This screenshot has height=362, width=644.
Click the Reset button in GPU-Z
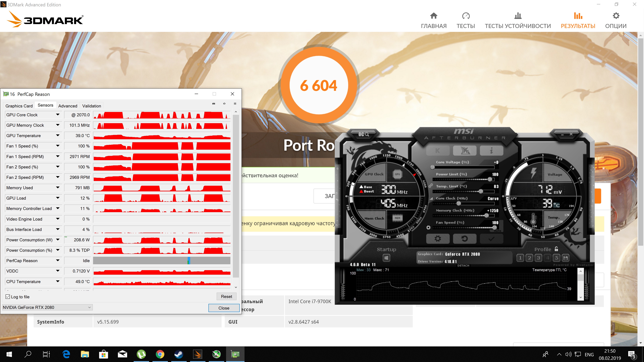point(226,296)
